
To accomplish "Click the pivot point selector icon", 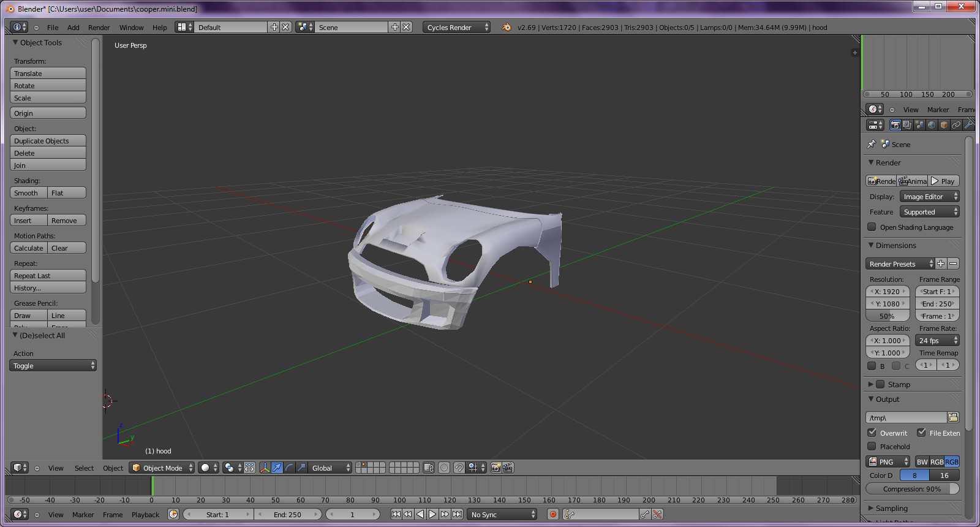I will pyautogui.click(x=233, y=468).
